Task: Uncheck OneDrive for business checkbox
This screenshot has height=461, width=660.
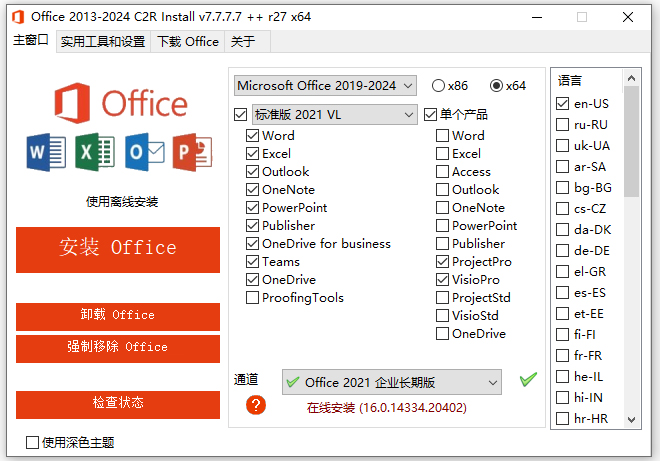Action: [x=253, y=244]
